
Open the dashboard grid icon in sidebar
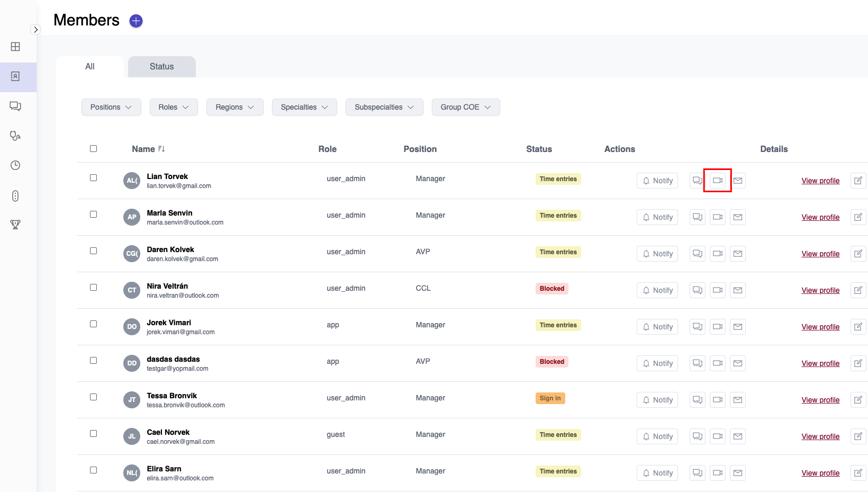coord(15,47)
